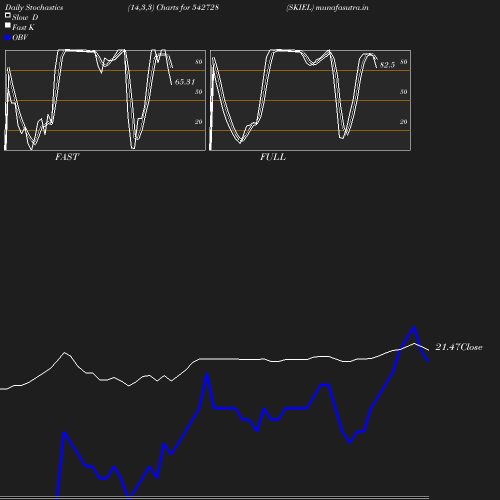
Task: Select the 'Daily Stochastics' title text
Action: pyautogui.click(x=34, y=8)
